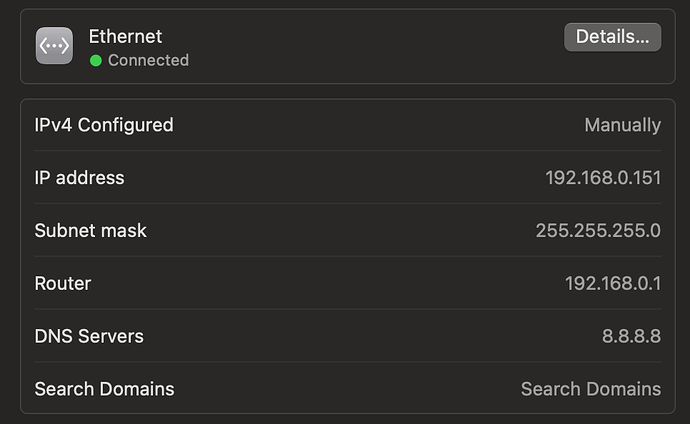Select the 255.255.255.0 subnet mask value
This screenshot has width=690, height=424.
(598, 231)
